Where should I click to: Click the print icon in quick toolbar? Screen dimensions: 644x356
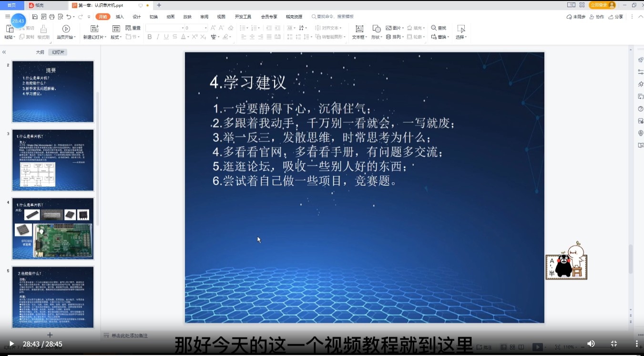pyautogui.click(x=51, y=17)
